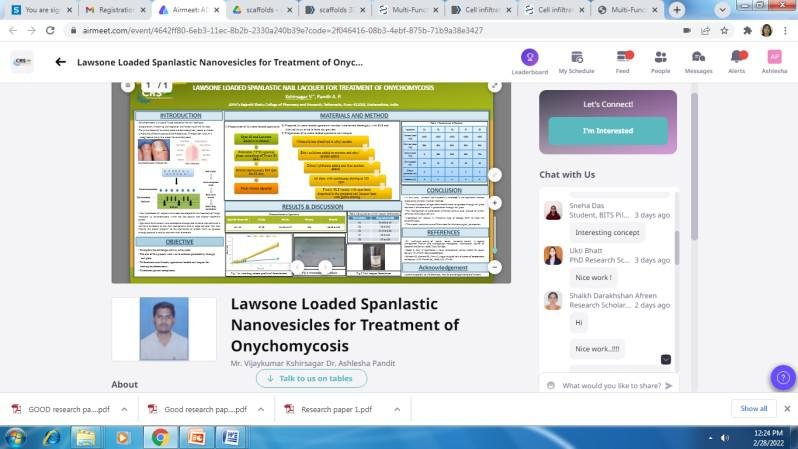Open the Leaderboard icon
The width and height of the screenshot is (798, 449).
pyautogui.click(x=529, y=58)
